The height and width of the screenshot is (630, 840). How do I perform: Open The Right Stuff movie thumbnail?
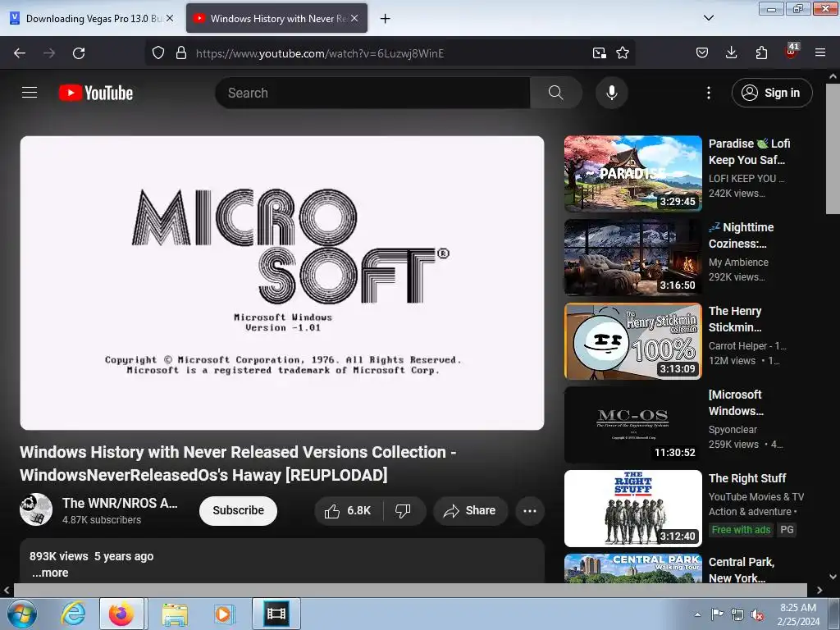coord(633,509)
